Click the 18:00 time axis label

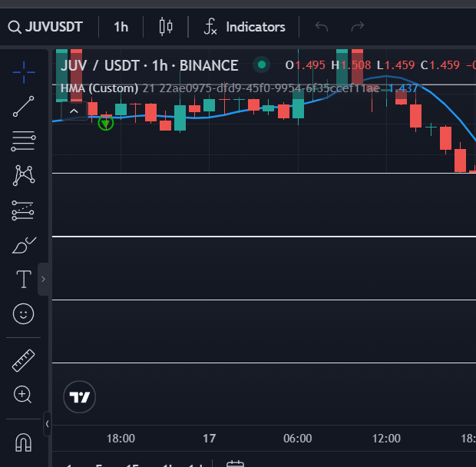point(121,439)
